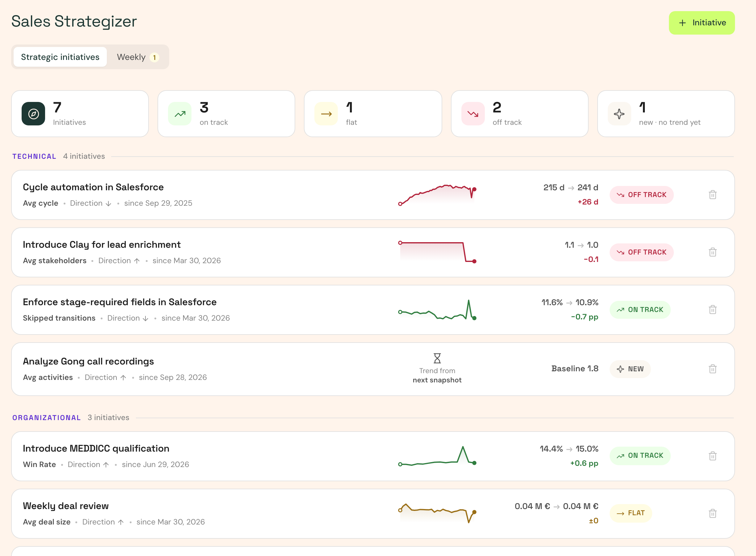The image size is (756, 556).
Task: Open Weekly deal review title
Action: point(65,506)
